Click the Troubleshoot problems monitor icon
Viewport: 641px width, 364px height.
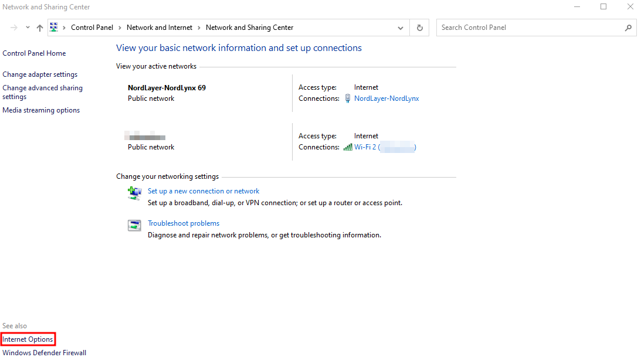click(x=134, y=225)
